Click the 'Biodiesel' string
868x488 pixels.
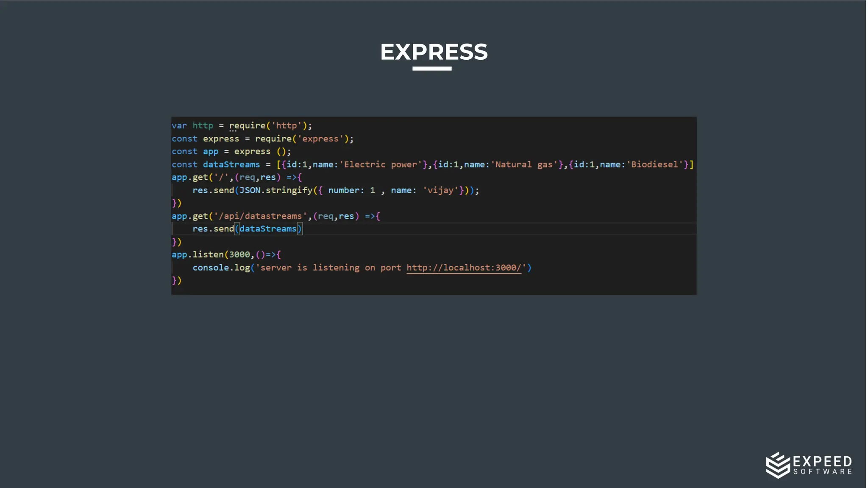(x=655, y=165)
